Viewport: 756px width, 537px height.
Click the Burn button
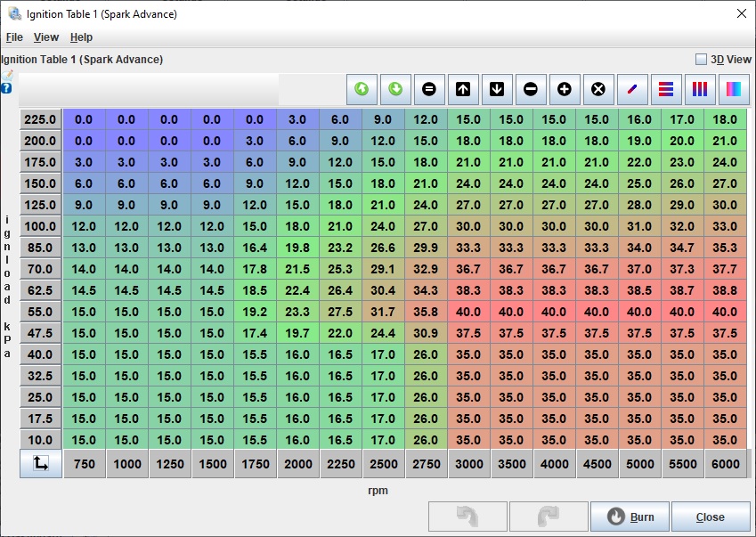tap(628, 517)
